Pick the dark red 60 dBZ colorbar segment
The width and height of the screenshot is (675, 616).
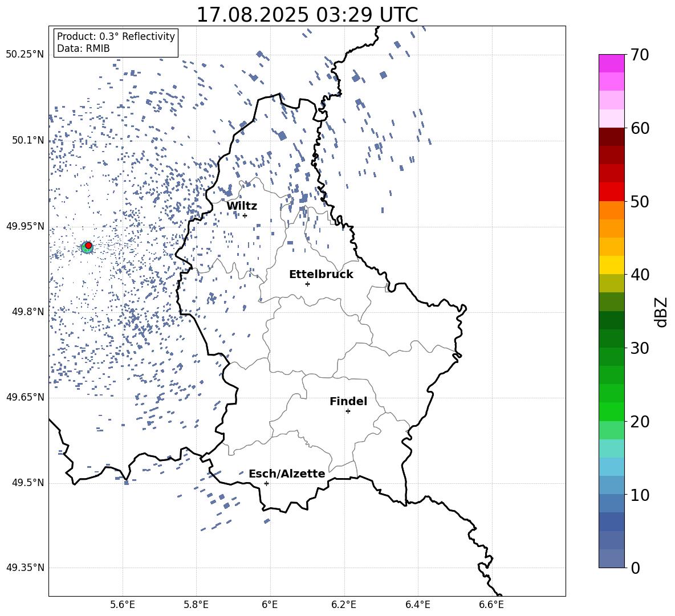[612, 137]
